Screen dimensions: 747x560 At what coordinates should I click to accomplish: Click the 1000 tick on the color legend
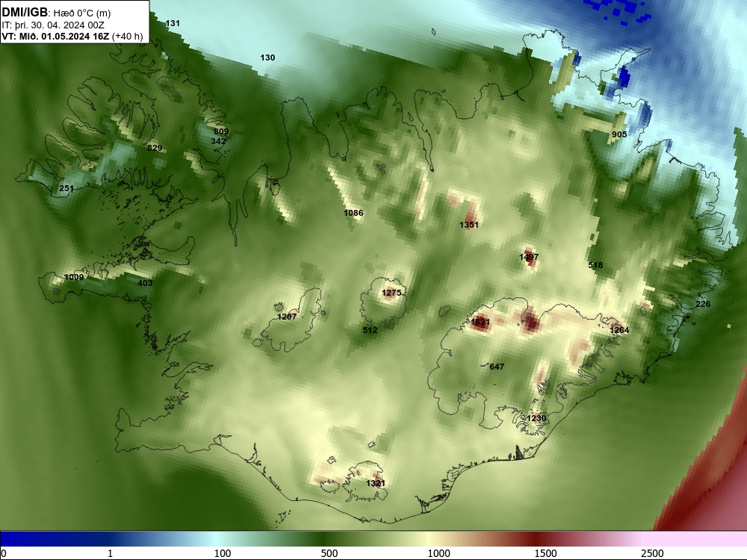[x=438, y=553]
